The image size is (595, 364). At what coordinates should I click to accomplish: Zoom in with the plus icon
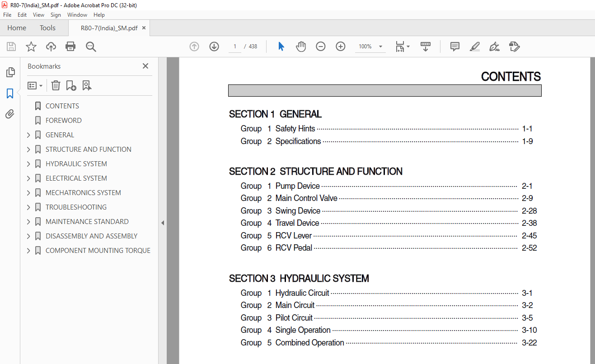[x=341, y=47]
